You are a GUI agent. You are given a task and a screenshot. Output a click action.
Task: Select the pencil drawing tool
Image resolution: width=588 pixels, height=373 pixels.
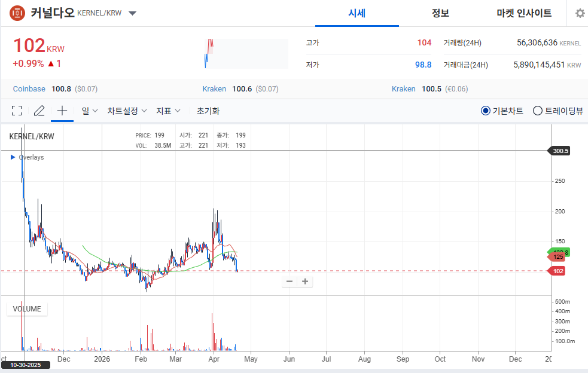(x=39, y=111)
